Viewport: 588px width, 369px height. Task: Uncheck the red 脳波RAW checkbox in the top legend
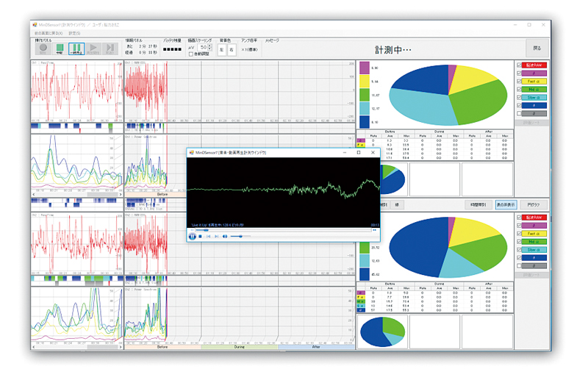coord(519,65)
